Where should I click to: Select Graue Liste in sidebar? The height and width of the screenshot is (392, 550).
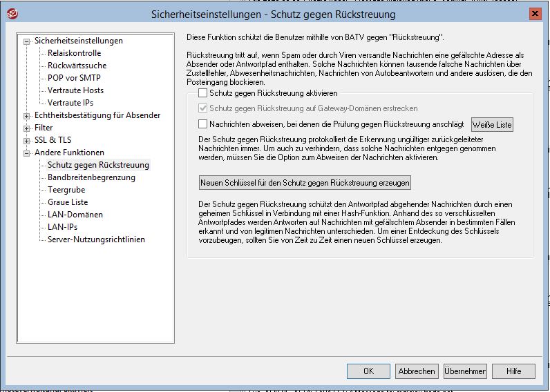pos(68,202)
